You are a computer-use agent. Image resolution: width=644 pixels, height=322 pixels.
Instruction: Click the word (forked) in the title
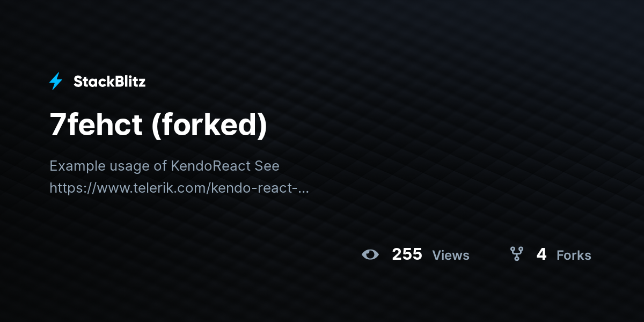(x=209, y=125)
